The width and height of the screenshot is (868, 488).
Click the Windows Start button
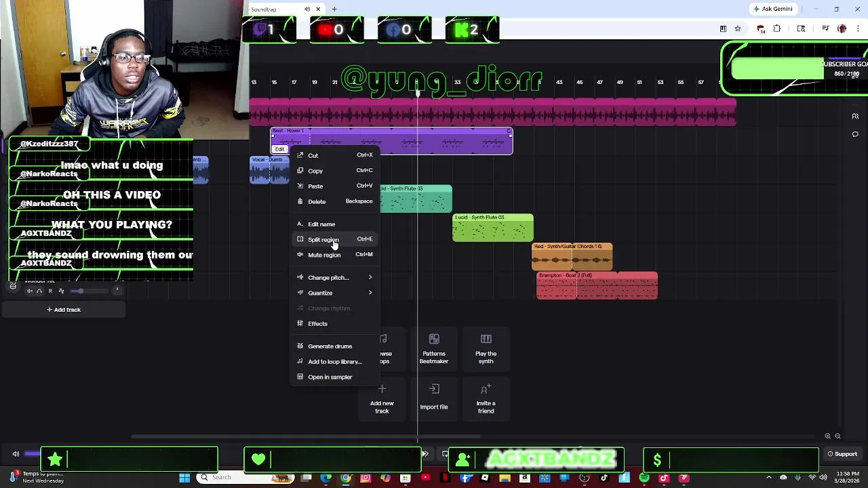click(x=184, y=478)
